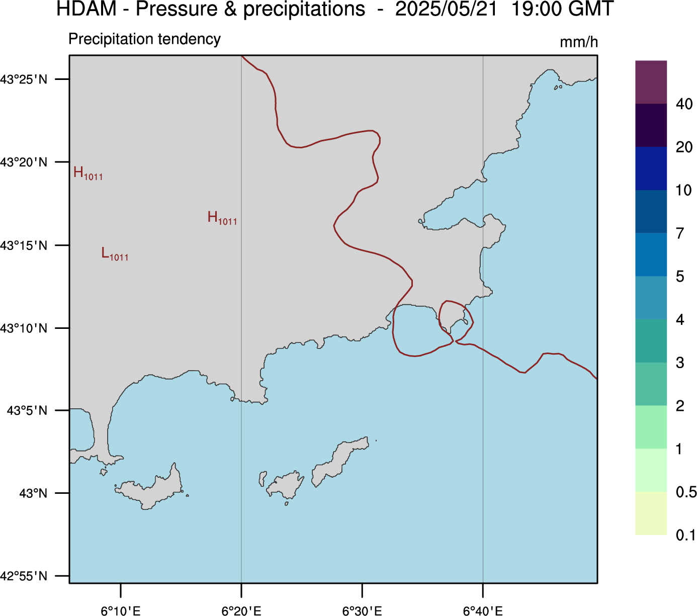The image size is (697, 616).
Task: Click the 43°N latitude label
Action: [x=33, y=493]
